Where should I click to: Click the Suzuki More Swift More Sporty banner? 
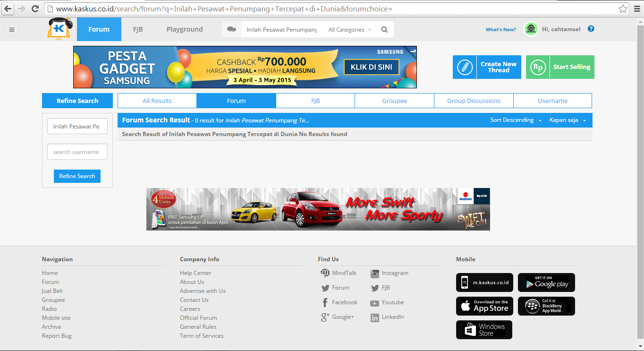click(x=318, y=209)
